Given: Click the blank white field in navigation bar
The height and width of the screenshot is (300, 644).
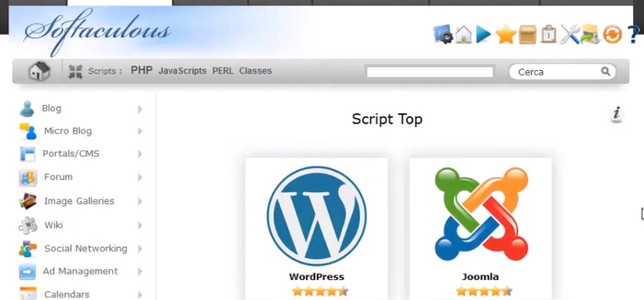Looking at the screenshot, I should [x=430, y=72].
